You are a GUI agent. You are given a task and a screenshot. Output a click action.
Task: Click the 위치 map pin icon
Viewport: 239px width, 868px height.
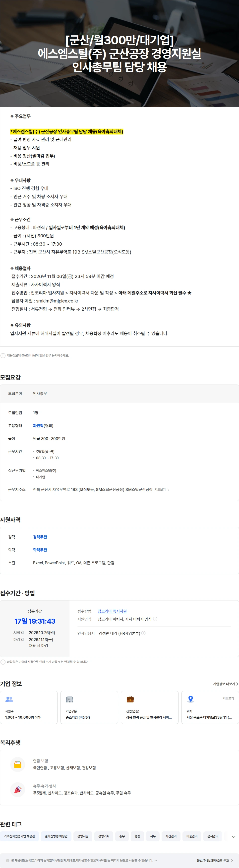[x=190, y=699]
